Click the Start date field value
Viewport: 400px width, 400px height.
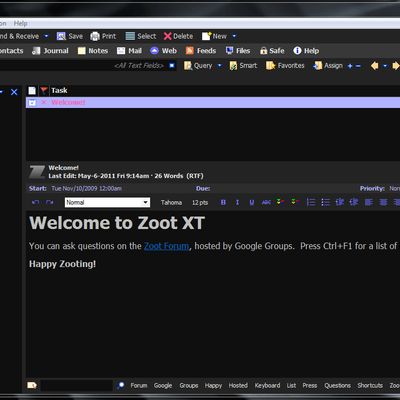pyautogui.click(x=86, y=189)
